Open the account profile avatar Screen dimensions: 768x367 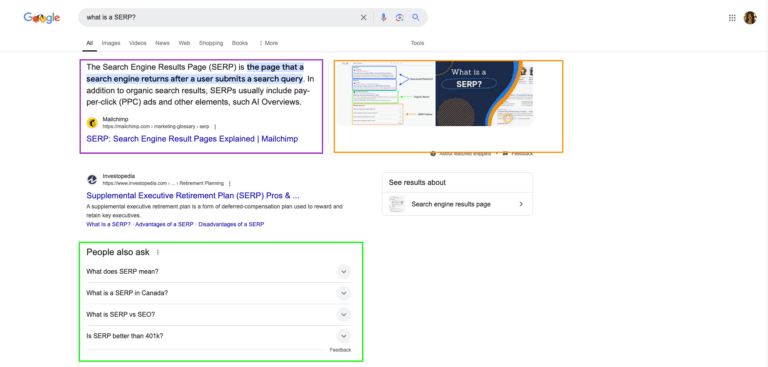pyautogui.click(x=750, y=18)
